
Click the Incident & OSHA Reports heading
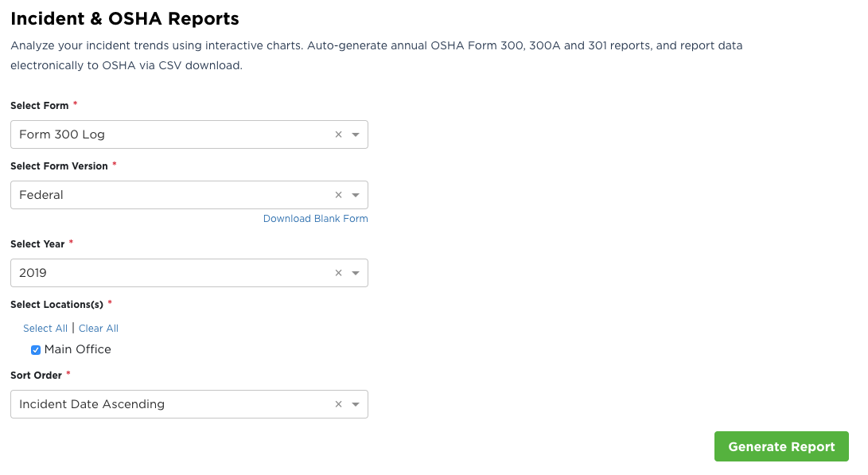125,18
